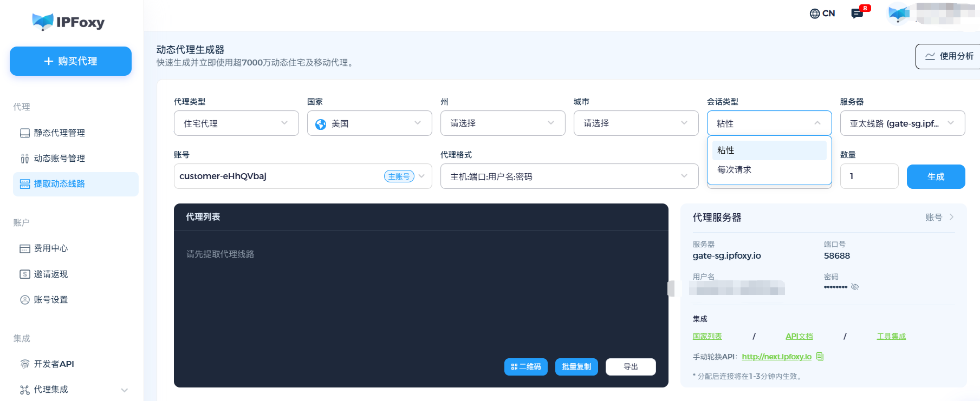Open the 州 dropdown
The width and height of the screenshot is (980, 401).
503,123
